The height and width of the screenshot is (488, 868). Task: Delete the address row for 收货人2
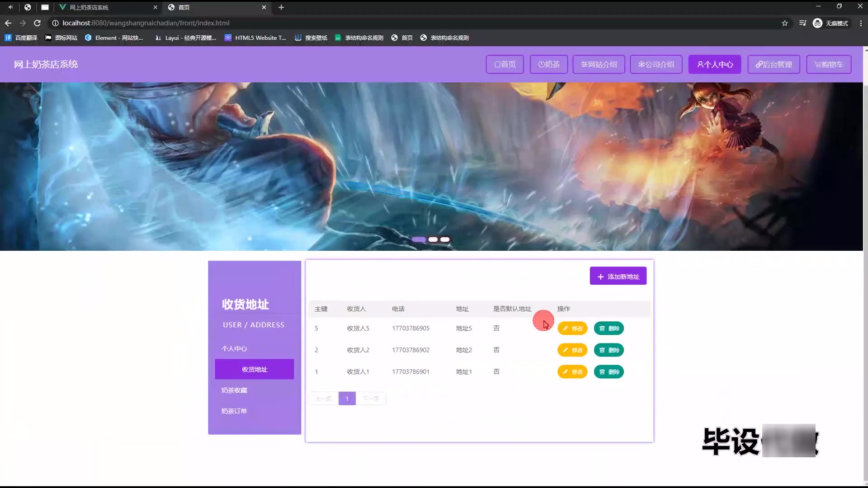click(x=609, y=350)
